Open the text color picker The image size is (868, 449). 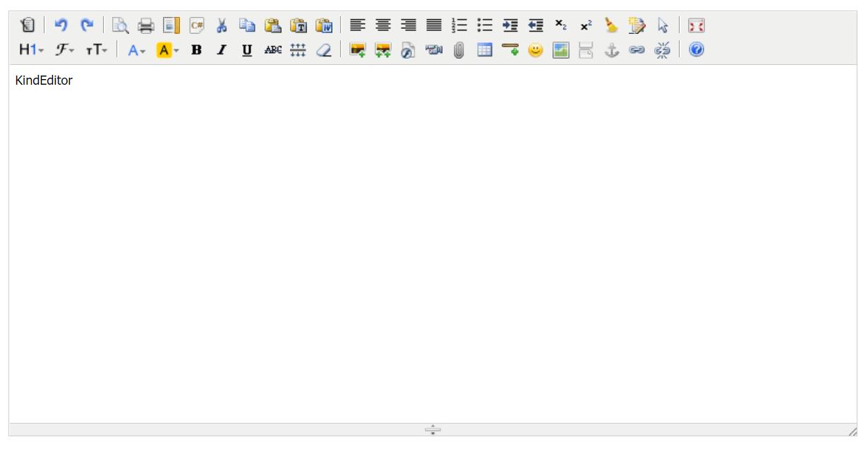point(137,50)
